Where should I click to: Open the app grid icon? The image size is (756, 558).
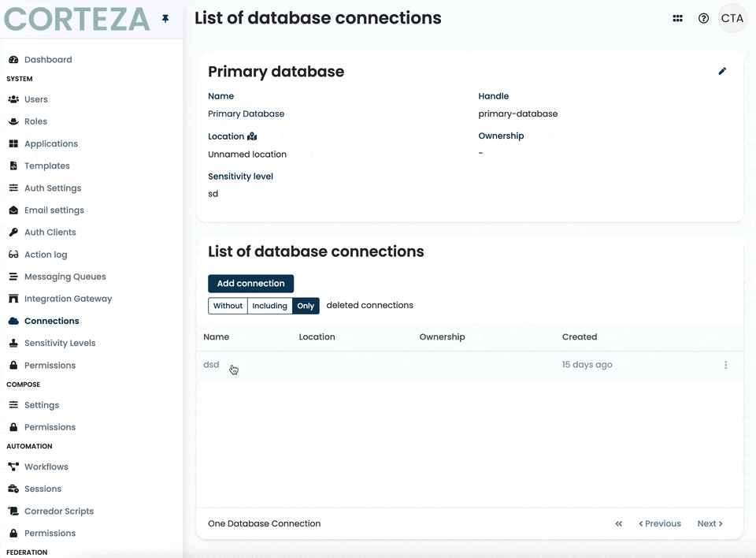click(x=677, y=19)
